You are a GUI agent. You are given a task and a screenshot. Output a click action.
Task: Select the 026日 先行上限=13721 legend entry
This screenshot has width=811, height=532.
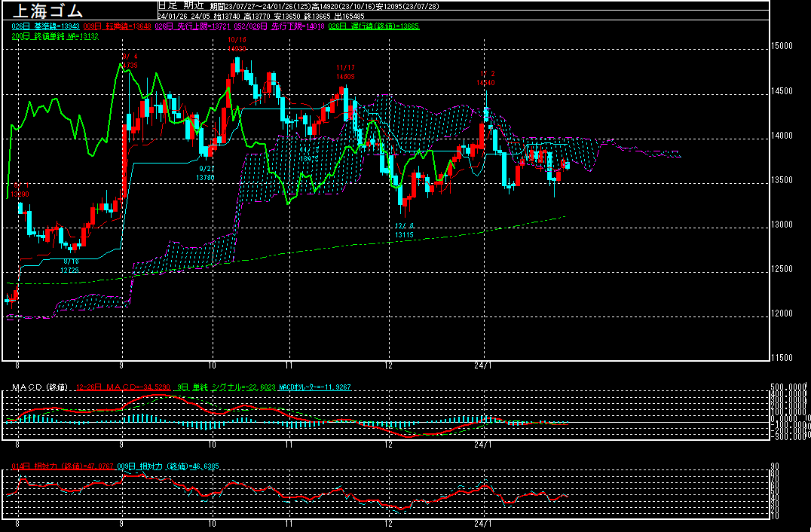tap(194, 26)
